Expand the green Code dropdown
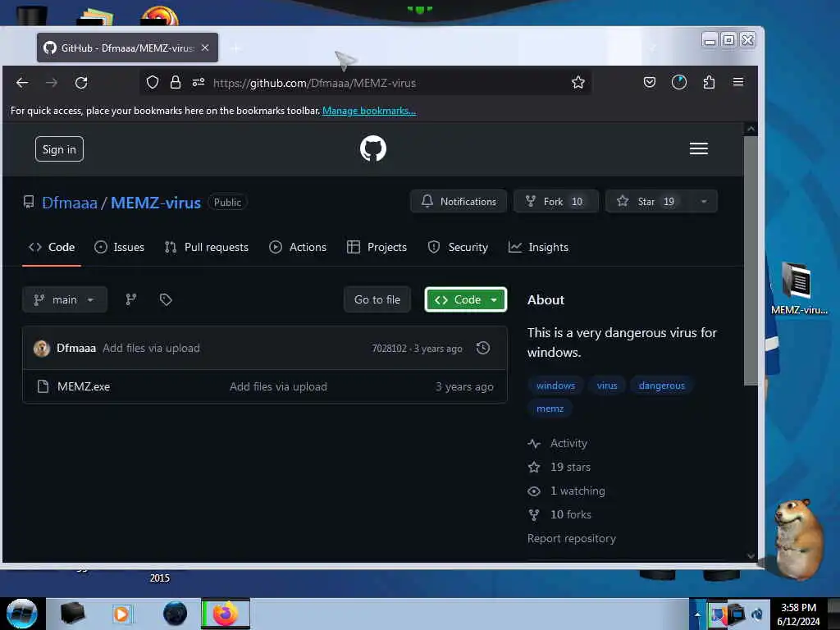The height and width of the screenshot is (630, 840). tap(466, 299)
